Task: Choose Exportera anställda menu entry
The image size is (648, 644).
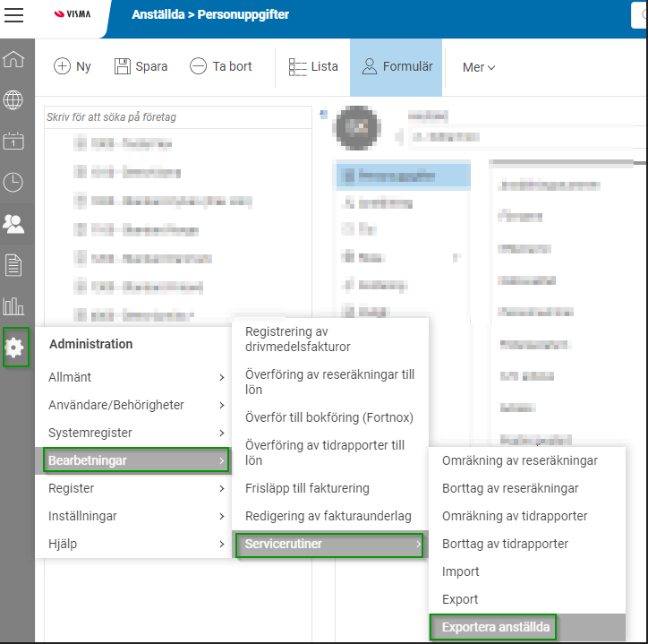Action: [495, 627]
